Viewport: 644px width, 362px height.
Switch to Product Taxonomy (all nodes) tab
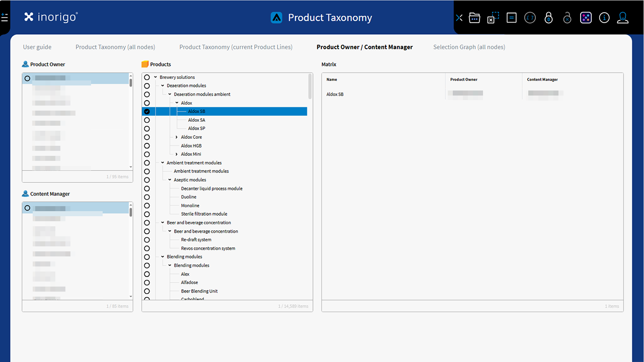[x=115, y=47]
